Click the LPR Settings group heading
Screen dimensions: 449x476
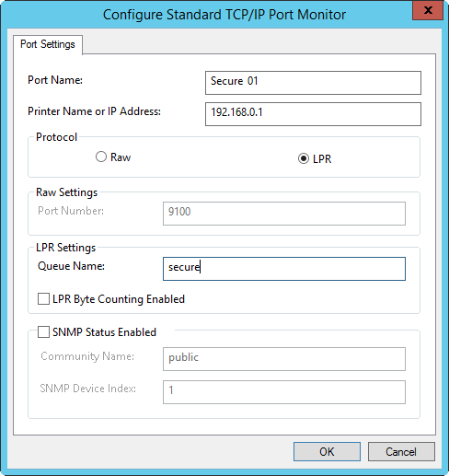pos(66,248)
